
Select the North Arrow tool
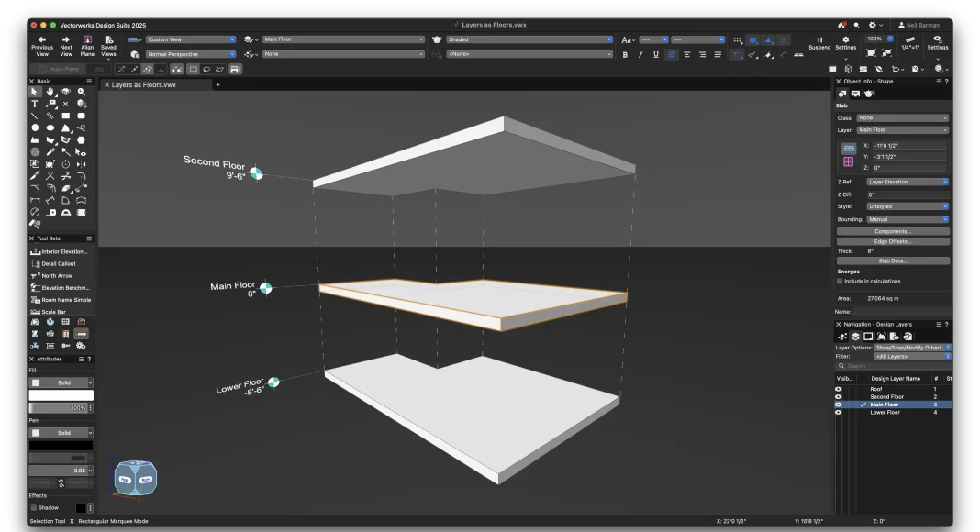pyautogui.click(x=56, y=275)
